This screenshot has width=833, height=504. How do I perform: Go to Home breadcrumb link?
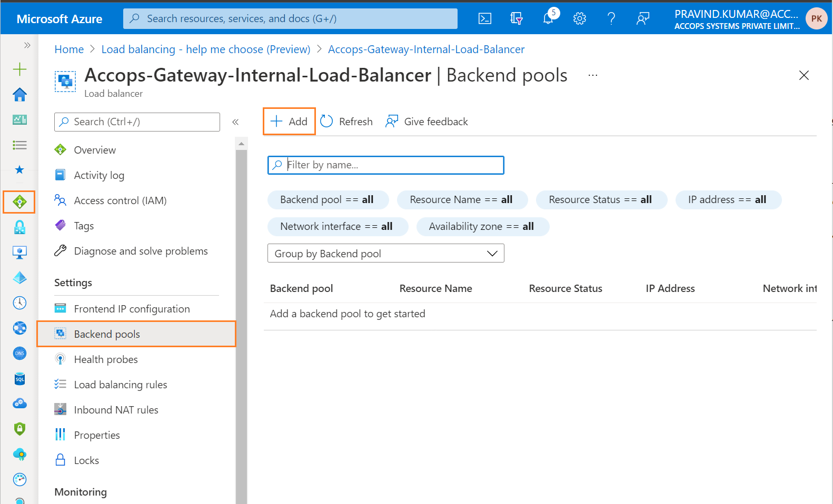coord(69,49)
